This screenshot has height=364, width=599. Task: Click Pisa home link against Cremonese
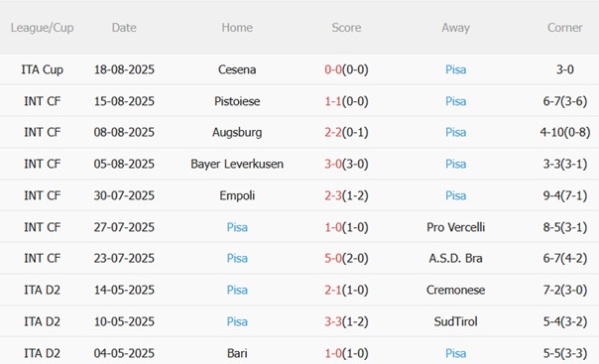click(237, 290)
